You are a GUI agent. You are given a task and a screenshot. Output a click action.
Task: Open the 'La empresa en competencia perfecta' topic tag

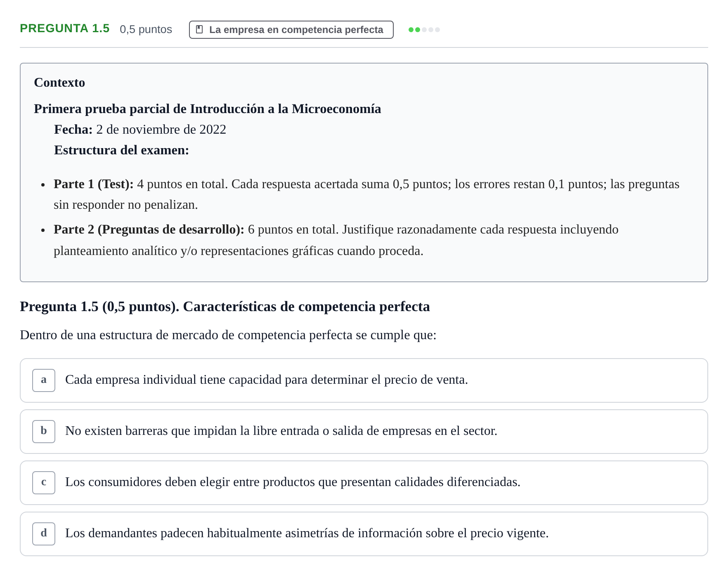[291, 30]
